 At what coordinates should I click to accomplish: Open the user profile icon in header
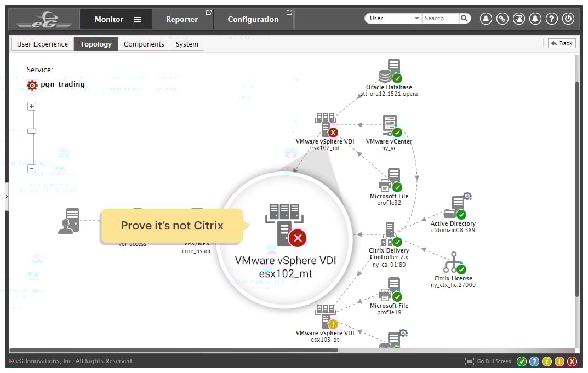tap(486, 18)
